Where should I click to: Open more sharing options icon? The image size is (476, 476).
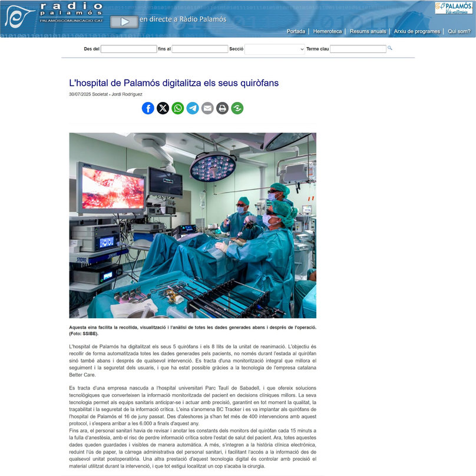coord(237,108)
